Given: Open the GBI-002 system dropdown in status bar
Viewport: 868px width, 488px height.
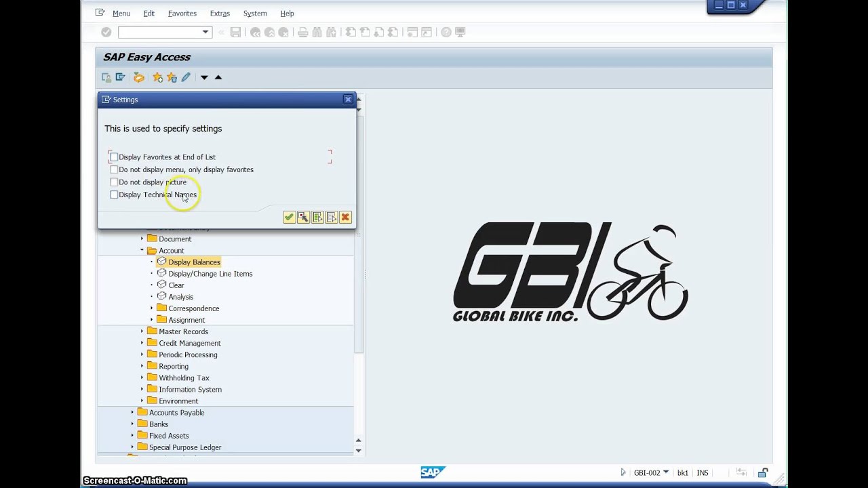Looking at the screenshot, I should tap(666, 472).
